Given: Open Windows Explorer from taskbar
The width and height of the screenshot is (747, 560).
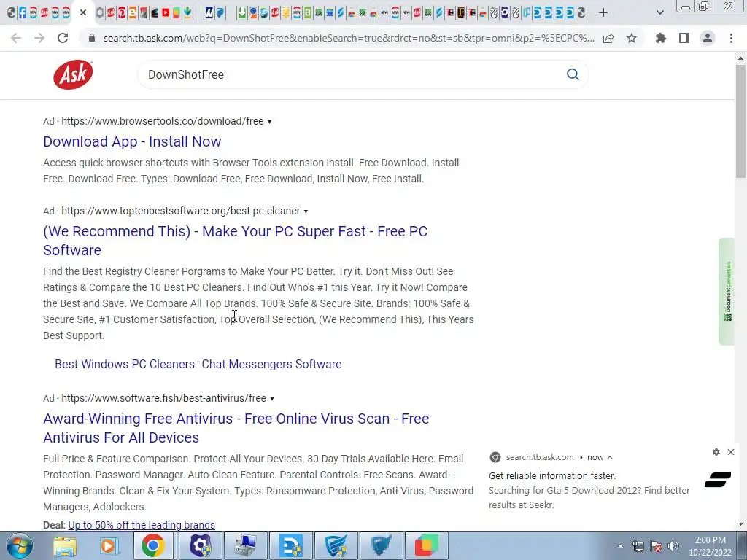Looking at the screenshot, I should point(64,545).
